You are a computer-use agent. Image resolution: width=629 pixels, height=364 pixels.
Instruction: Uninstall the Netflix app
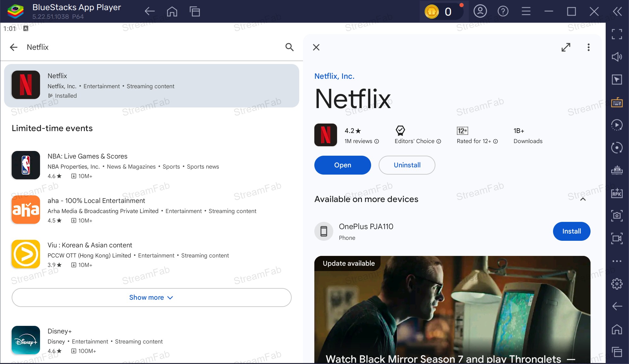pos(407,165)
